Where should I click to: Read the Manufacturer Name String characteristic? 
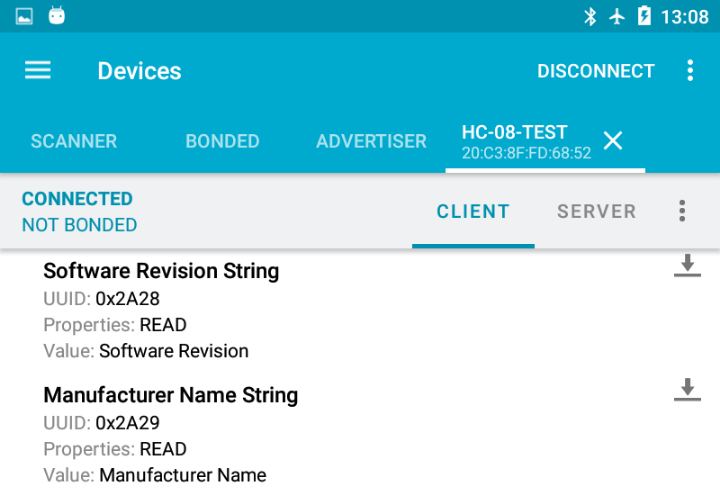pyautogui.click(x=687, y=390)
